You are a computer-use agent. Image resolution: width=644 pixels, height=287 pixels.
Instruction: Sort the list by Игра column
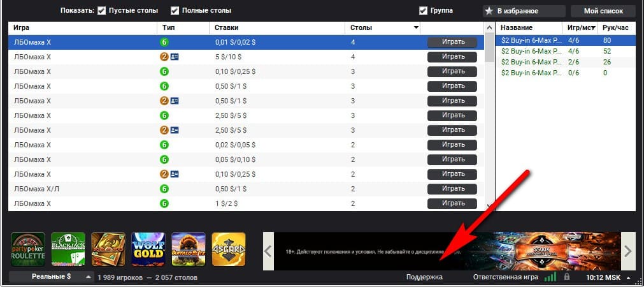click(83, 27)
